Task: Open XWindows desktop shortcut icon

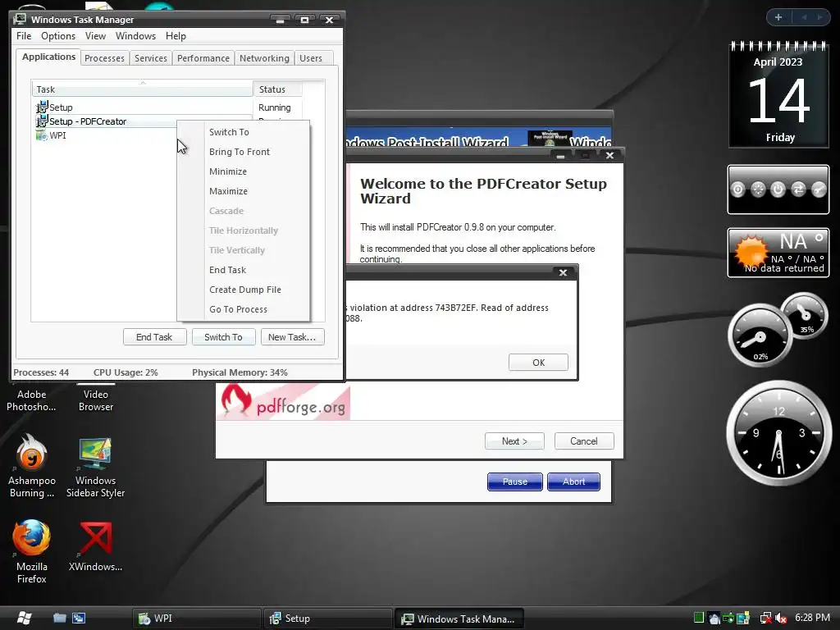Action: tap(95, 546)
